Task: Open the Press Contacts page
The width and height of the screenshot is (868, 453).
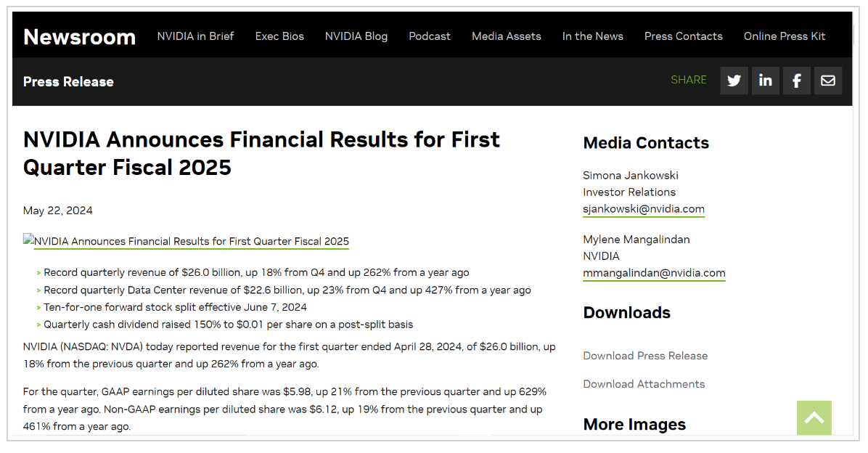Action: 683,36
